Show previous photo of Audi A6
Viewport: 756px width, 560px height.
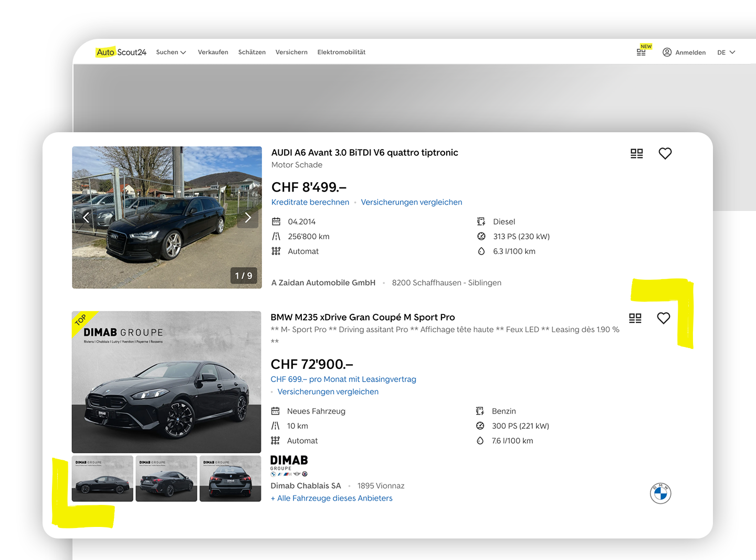[x=86, y=217]
